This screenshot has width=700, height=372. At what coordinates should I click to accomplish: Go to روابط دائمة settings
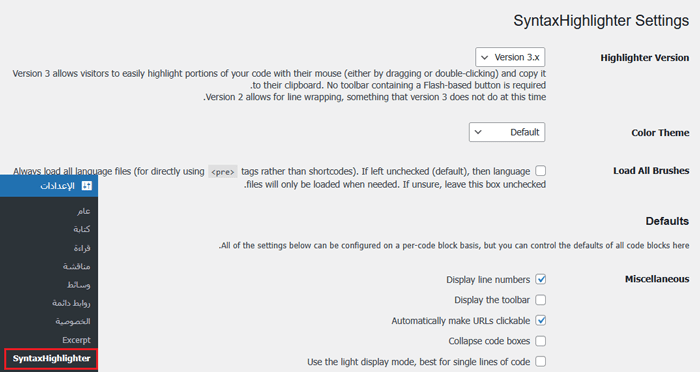pos(71,303)
